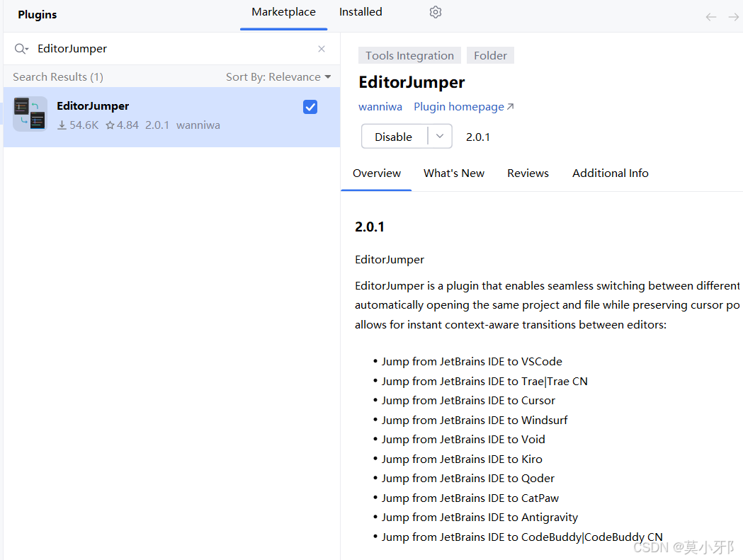Image resolution: width=743 pixels, height=560 pixels.
Task: Uncheck the EditorJumper enabled checkbox
Action: click(310, 107)
